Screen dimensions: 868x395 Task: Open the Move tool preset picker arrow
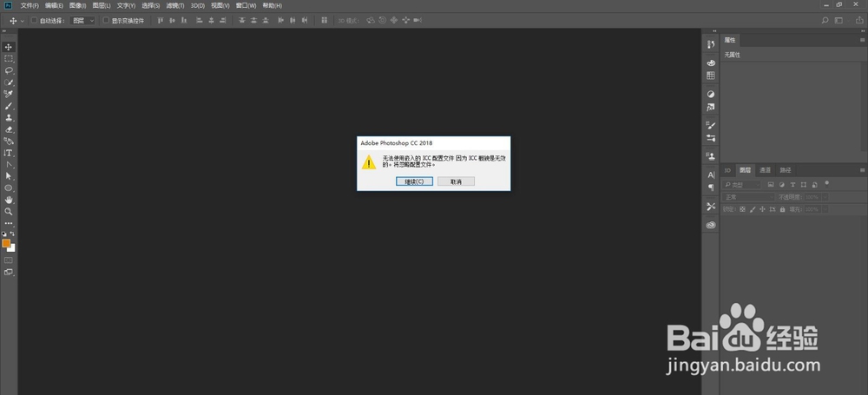(x=23, y=21)
